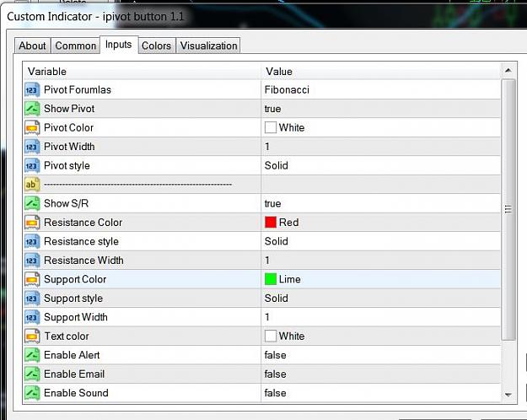Viewport: 527px width, 420px height.
Task: Select the dashed separator row text
Action: [x=137, y=185]
